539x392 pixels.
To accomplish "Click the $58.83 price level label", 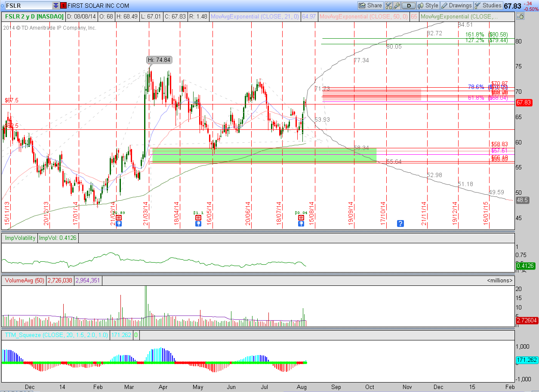I will (500, 144).
